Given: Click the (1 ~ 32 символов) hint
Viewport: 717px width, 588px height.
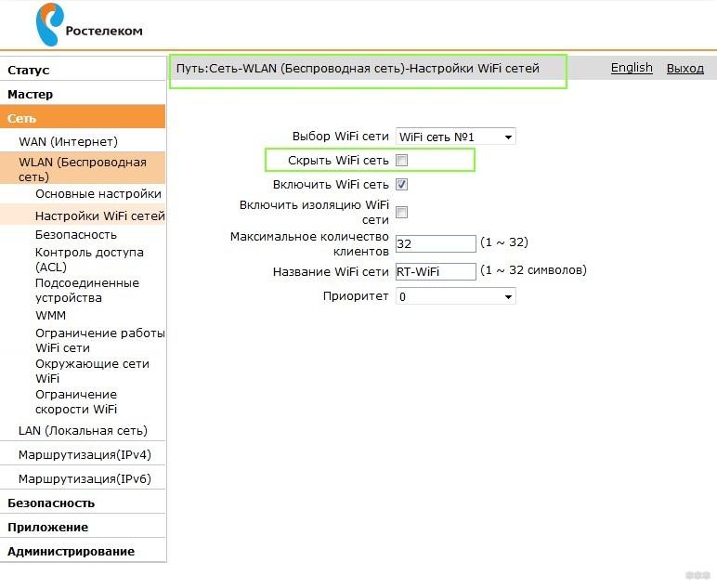Looking at the screenshot, I should [x=533, y=270].
